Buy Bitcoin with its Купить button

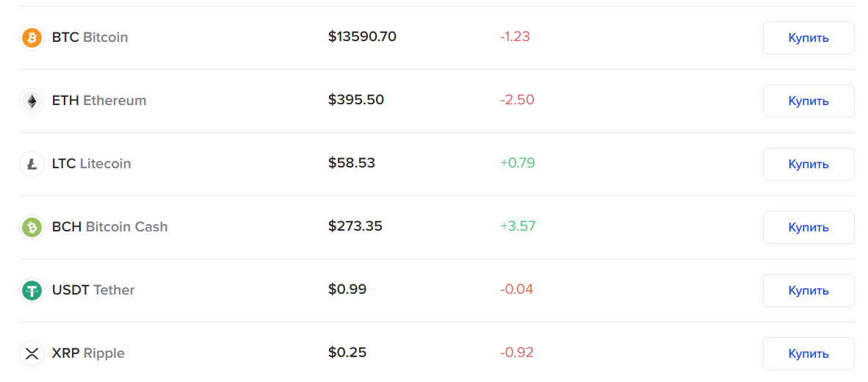point(809,37)
